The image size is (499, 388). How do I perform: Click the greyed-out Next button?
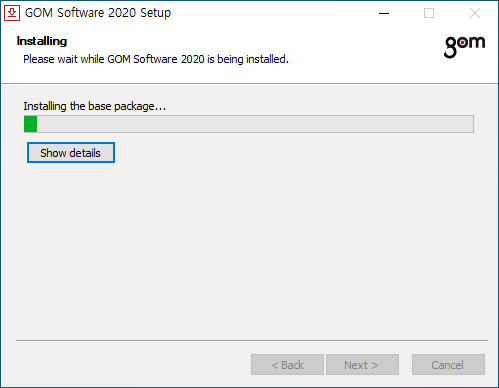pyautogui.click(x=362, y=365)
